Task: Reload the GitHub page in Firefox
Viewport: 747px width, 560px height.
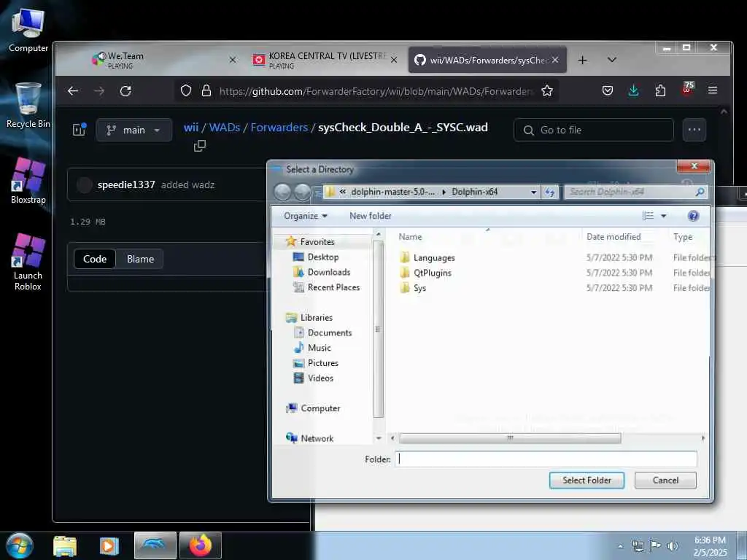Action: tap(125, 91)
